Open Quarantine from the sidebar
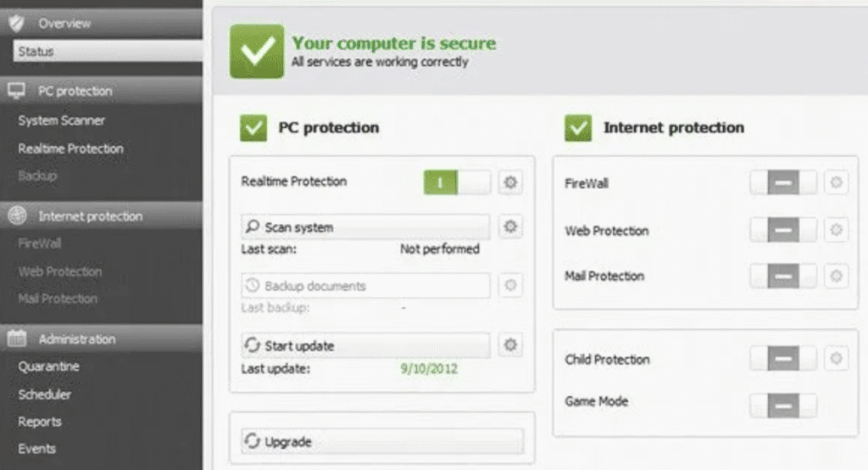868x470 pixels. [x=49, y=366]
